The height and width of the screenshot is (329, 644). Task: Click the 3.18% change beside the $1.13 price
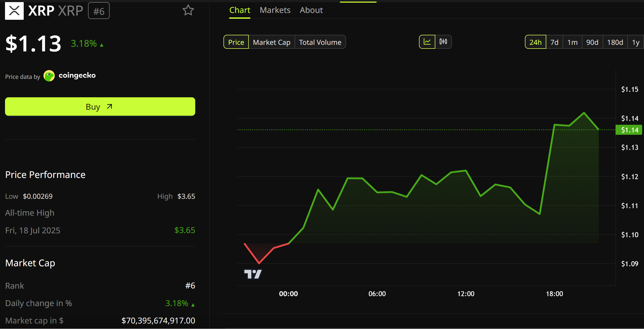click(87, 43)
